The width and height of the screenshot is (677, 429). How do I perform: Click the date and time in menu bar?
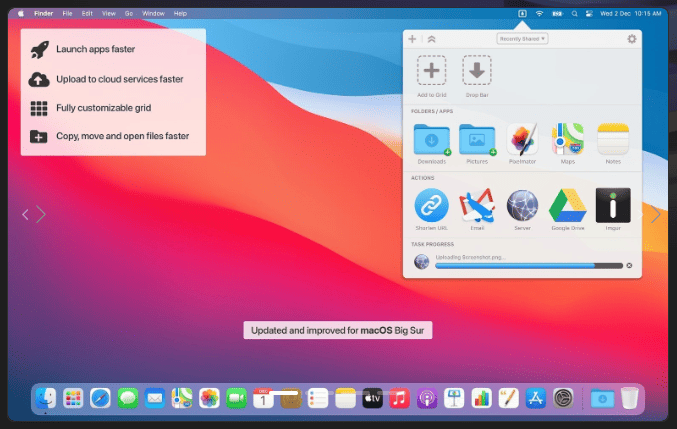pos(630,13)
